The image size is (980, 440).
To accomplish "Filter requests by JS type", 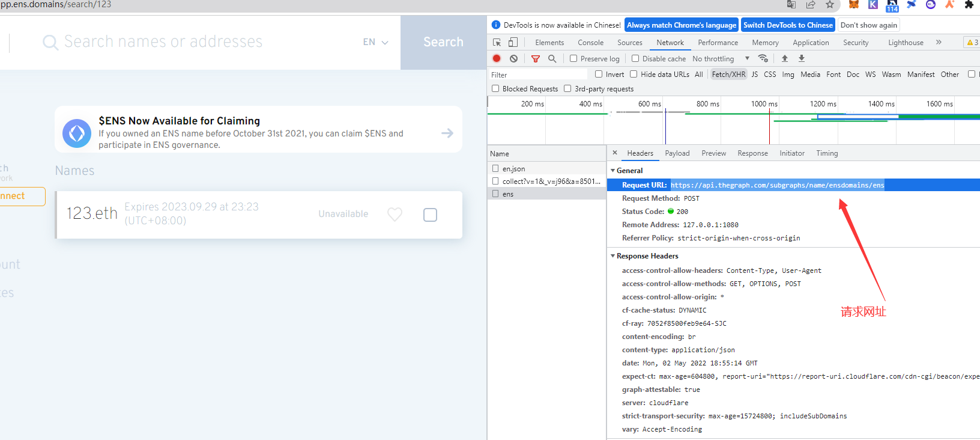I will click(755, 75).
